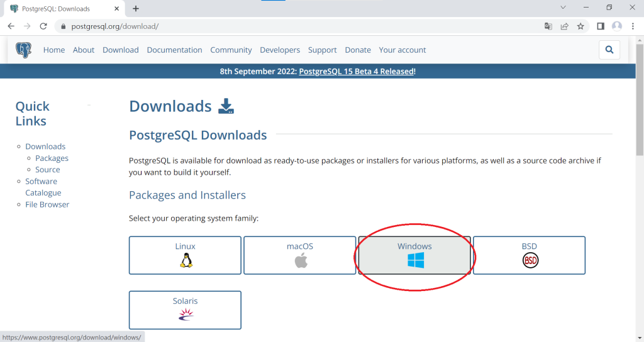Bookmark this page with star icon
Screen dimensions: 644x342
[x=580, y=26]
